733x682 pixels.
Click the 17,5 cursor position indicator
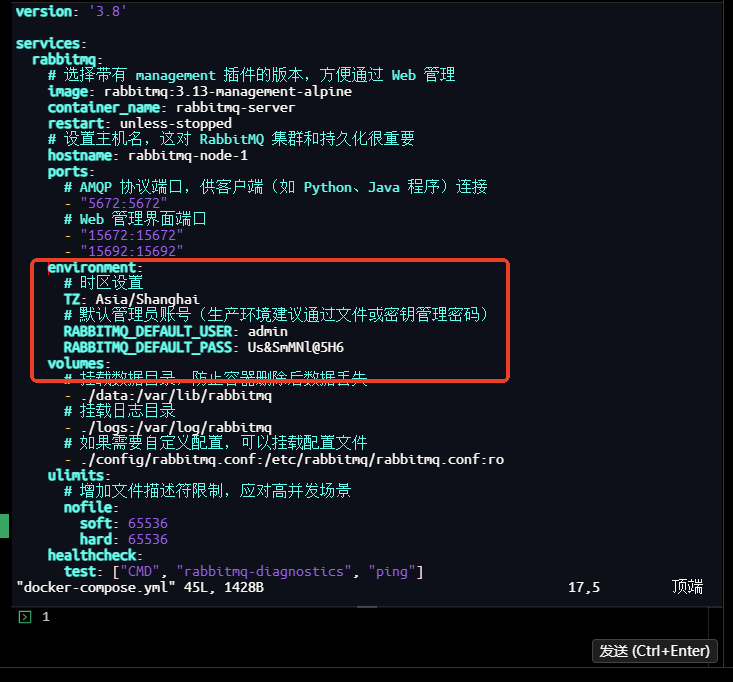tap(584, 587)
